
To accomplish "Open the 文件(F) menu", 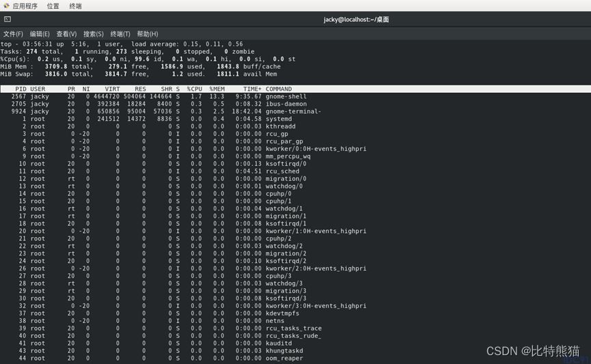I will pos(13,34).
